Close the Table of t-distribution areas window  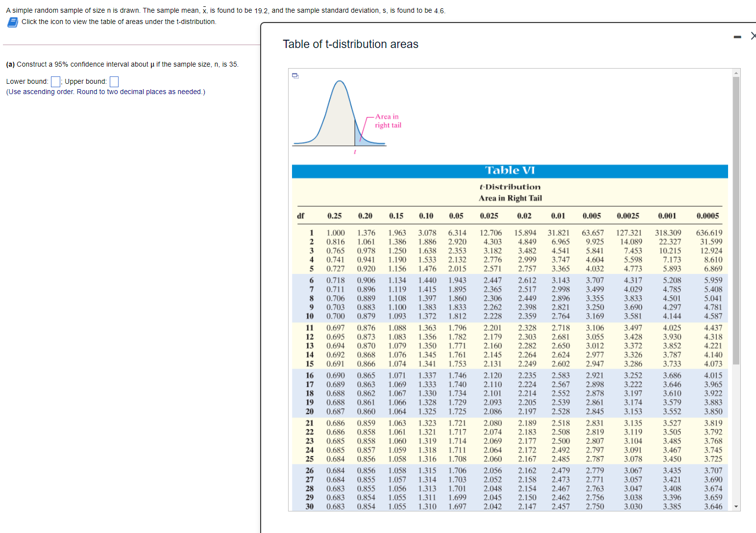753,35
